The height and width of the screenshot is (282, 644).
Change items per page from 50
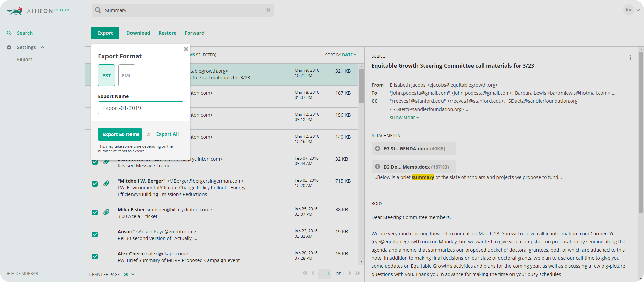(129, 274)
